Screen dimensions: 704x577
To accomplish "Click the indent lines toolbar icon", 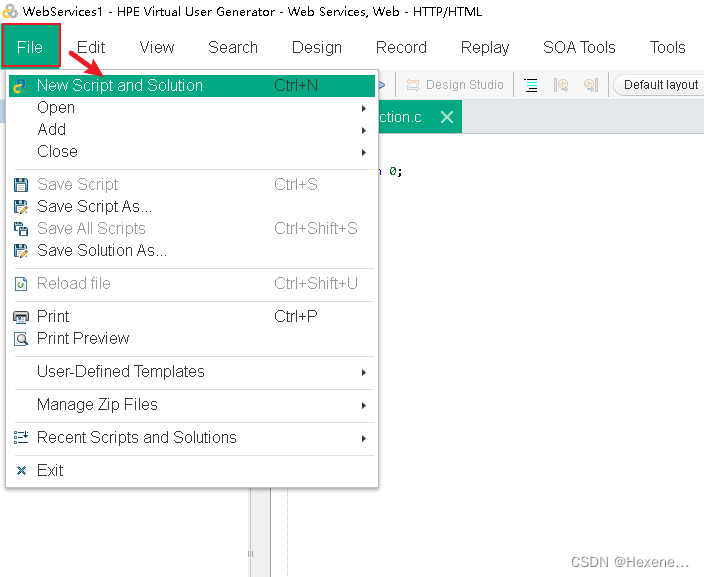I will click(531, 85).
